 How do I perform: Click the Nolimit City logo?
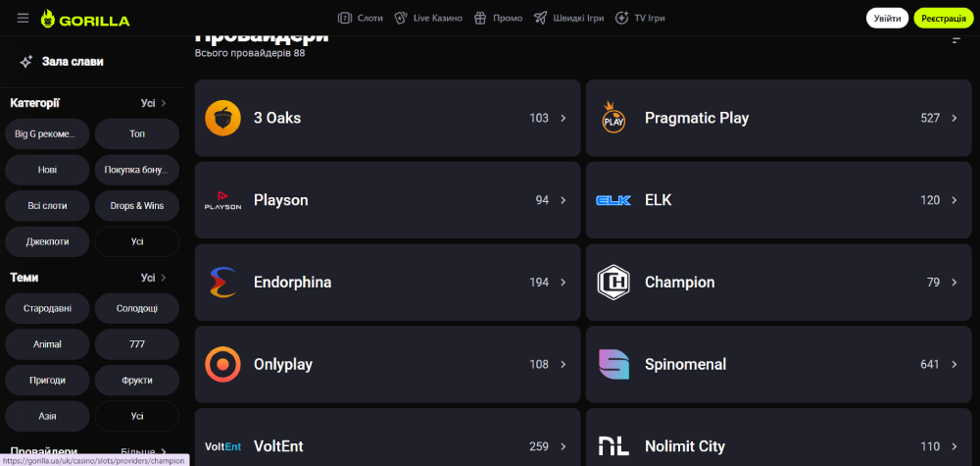[x=613, y=446]
